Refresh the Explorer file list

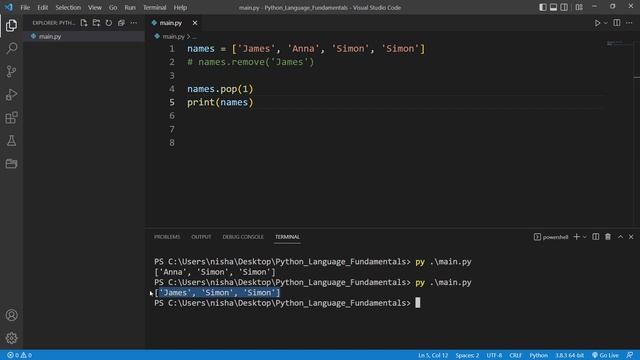click(x=109, y=23)
